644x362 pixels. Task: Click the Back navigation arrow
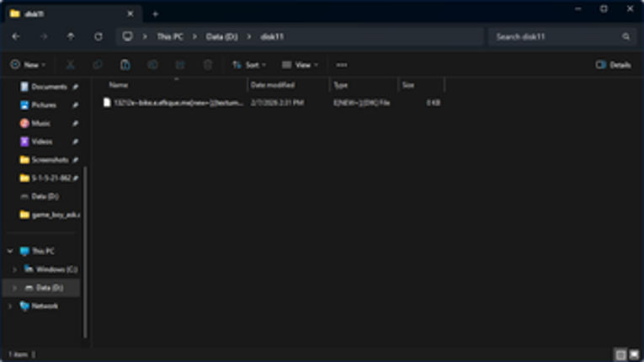click(x=16, y=37)
